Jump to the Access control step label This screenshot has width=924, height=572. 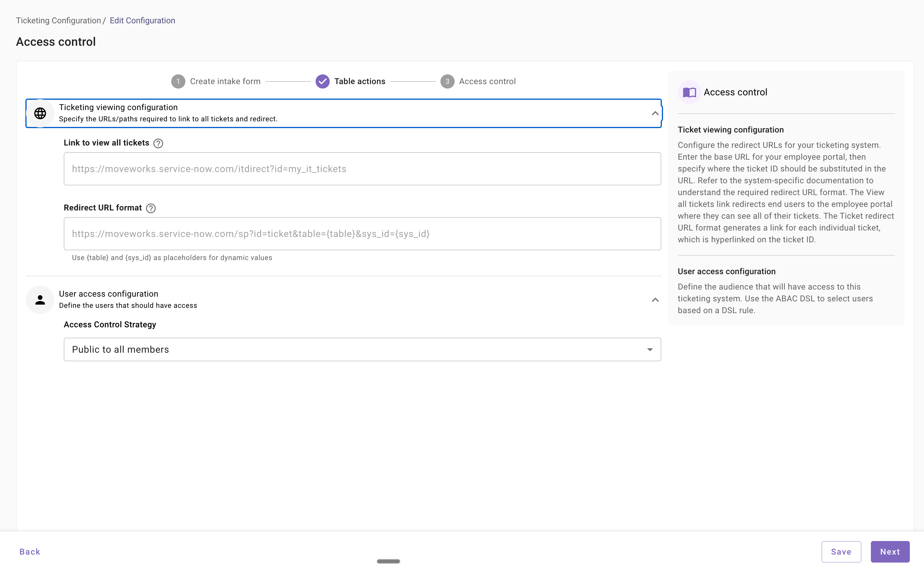point(487,81)
